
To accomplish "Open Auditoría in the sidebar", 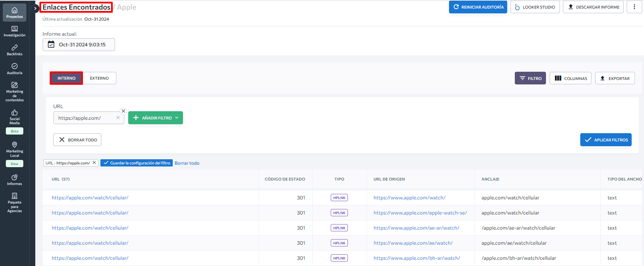I will 14,69.
